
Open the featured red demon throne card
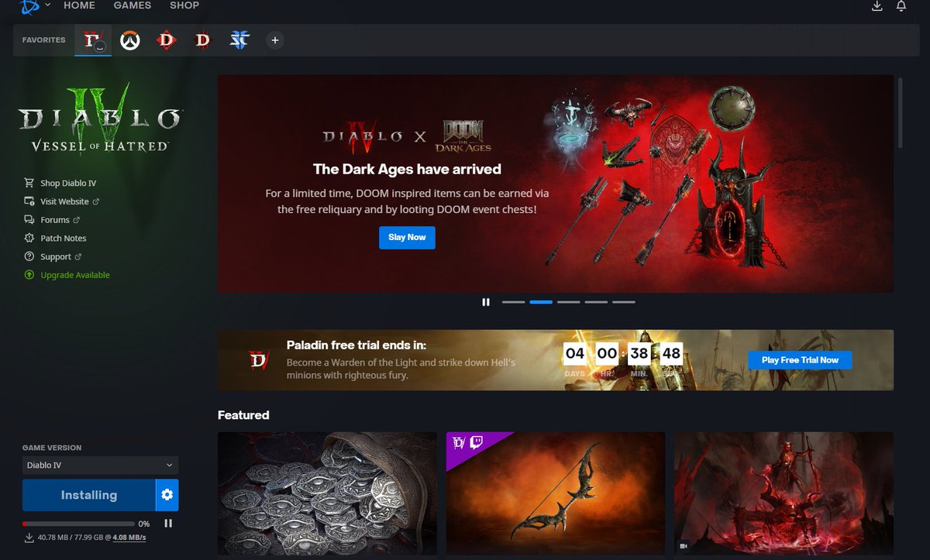[784, 494]
